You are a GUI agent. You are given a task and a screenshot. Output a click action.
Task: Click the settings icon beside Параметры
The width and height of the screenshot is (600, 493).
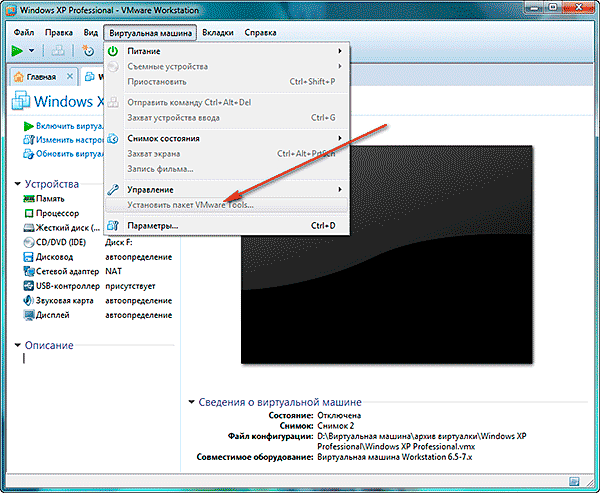pyautogui.click(x=113, y=225)
